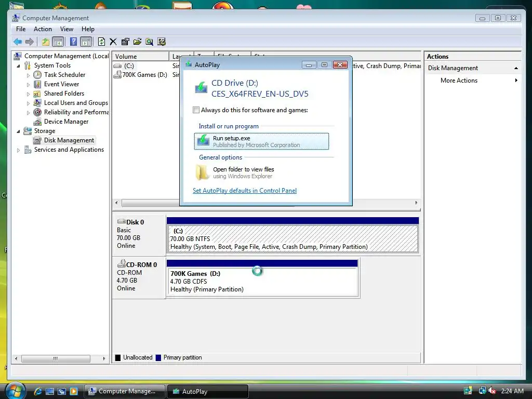This screenshot has width=532, height=399.
Task: Toggle the Show/Hide Action Pane toolbar button
Action: pos(86,42)
